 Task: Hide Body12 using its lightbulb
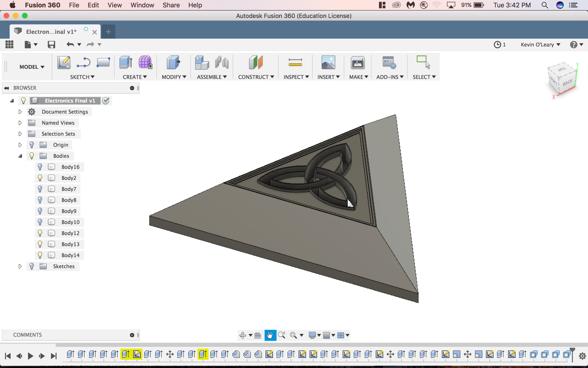40,233
